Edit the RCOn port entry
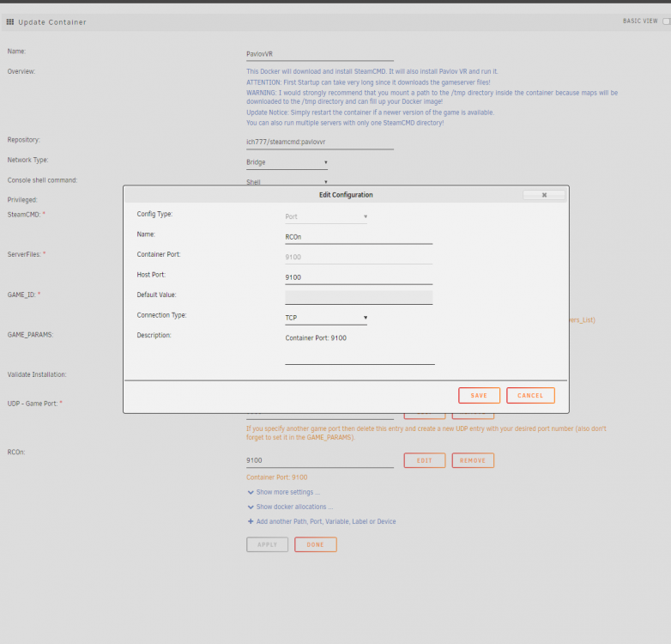The height and width of the screenshot is (644, 671). 425,460
